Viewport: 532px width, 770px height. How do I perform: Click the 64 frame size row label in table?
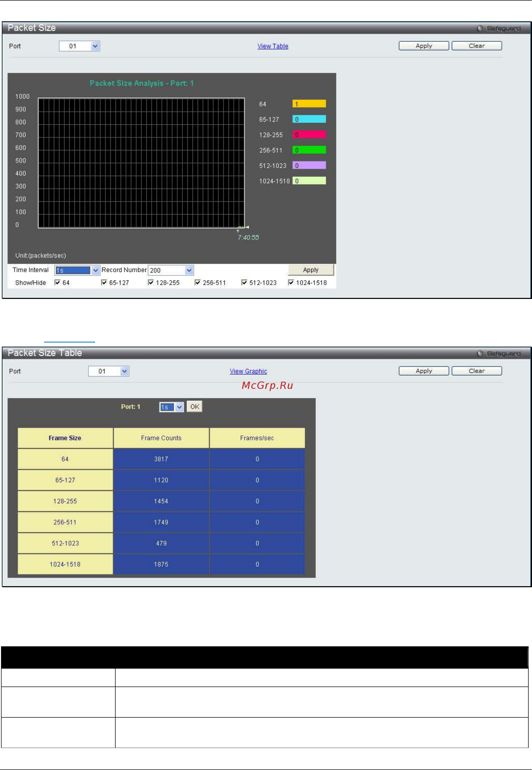click(x=65, y=459)
